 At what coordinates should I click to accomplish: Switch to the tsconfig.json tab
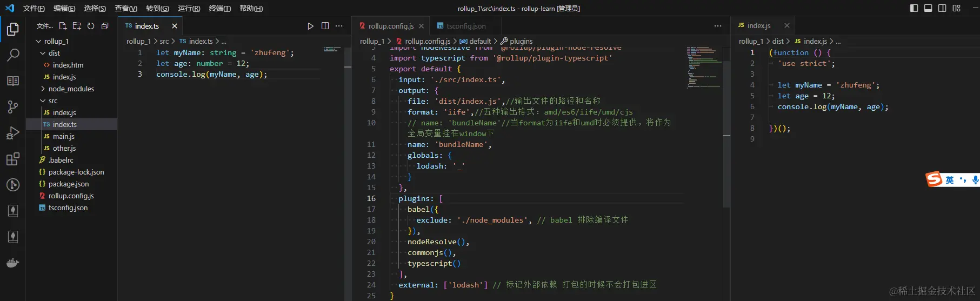(466, 26)
